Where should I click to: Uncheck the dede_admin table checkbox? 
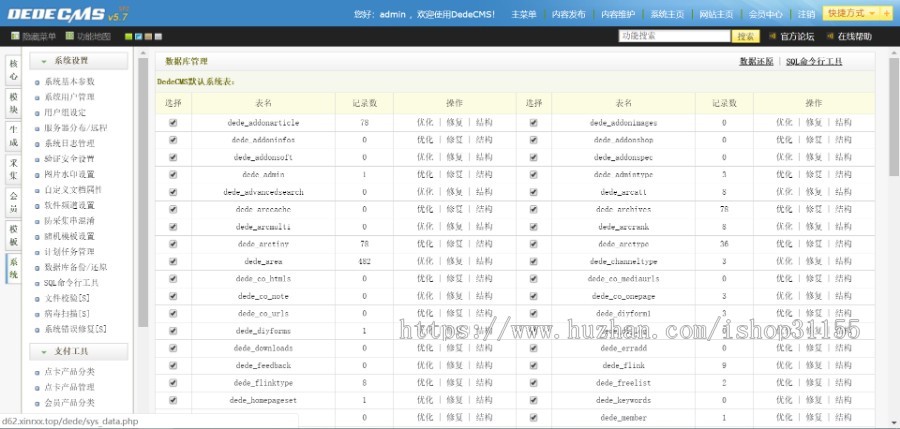pyautogui.click(x=173, y=175)
